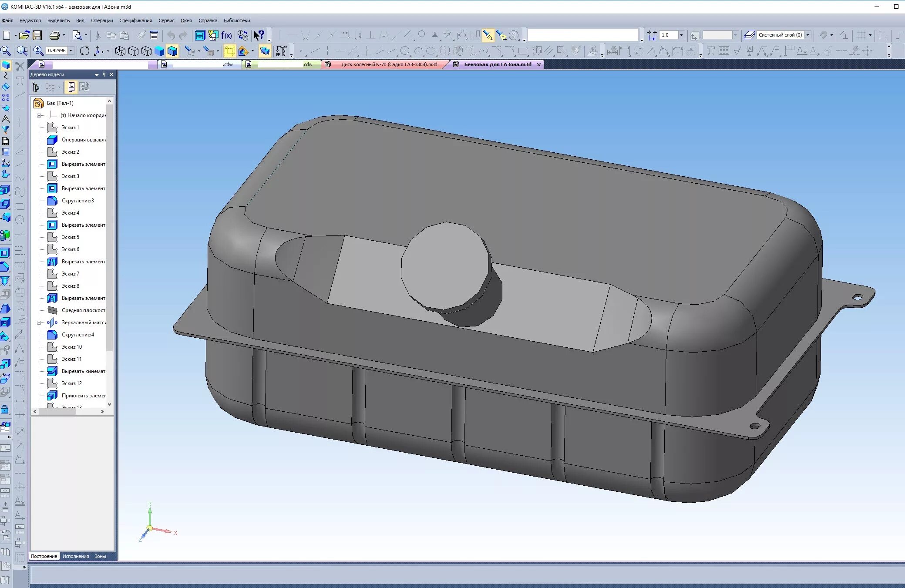Screen dimensions: 905x588
Task: Select Скругление:3 in the model tree
Action: [x=77, y=201]
